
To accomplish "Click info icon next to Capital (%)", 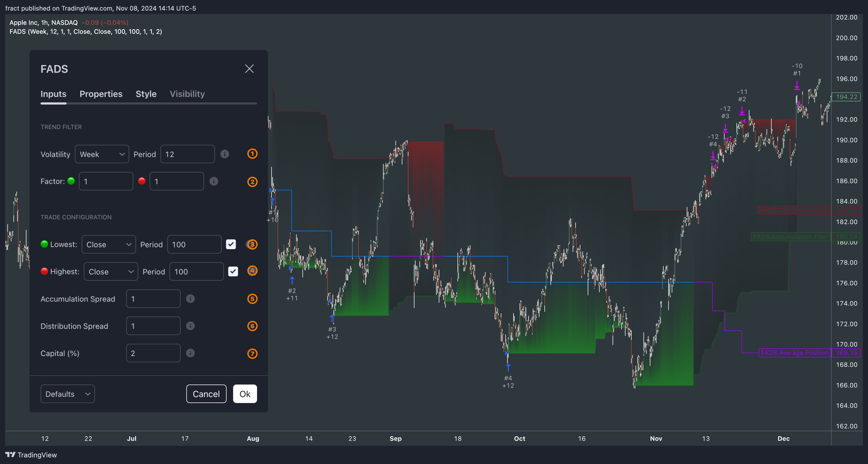I will 190,353.
